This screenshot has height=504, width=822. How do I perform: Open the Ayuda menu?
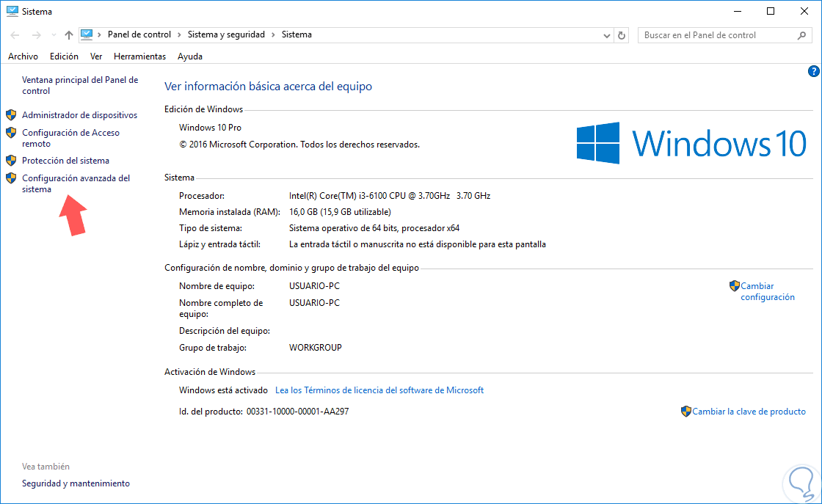[190, 56]
